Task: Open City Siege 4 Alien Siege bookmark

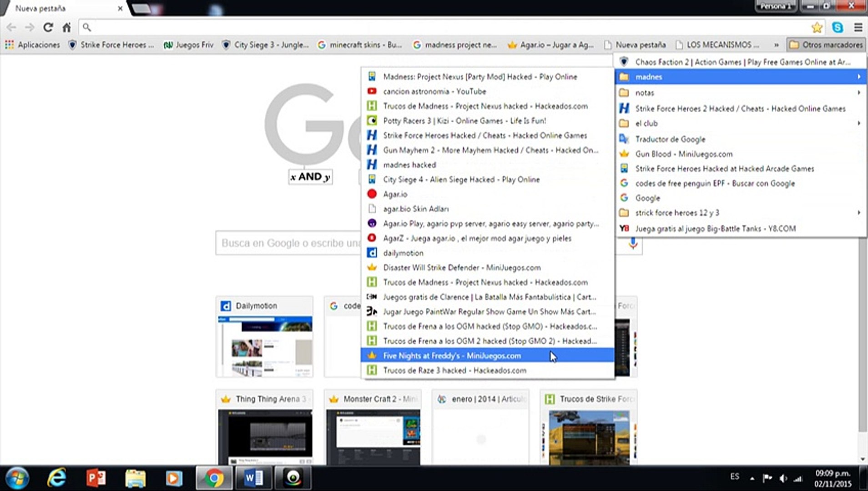Action: 487,180
